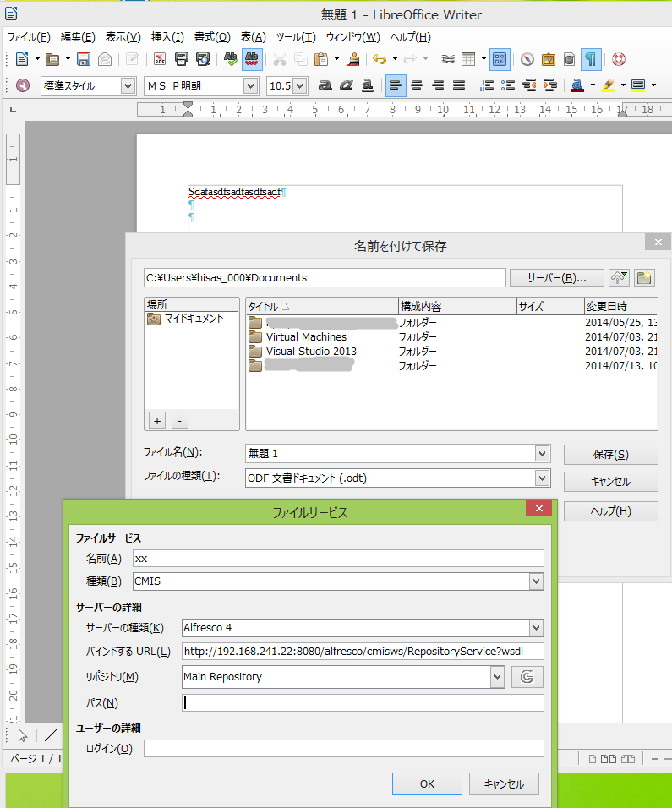Click the ログイン(O) input field
The image size is (672, 808).
point(344,748)
